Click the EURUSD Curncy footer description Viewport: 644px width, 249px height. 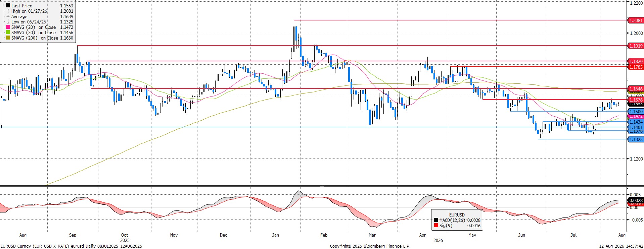click(x=72, y=246)
